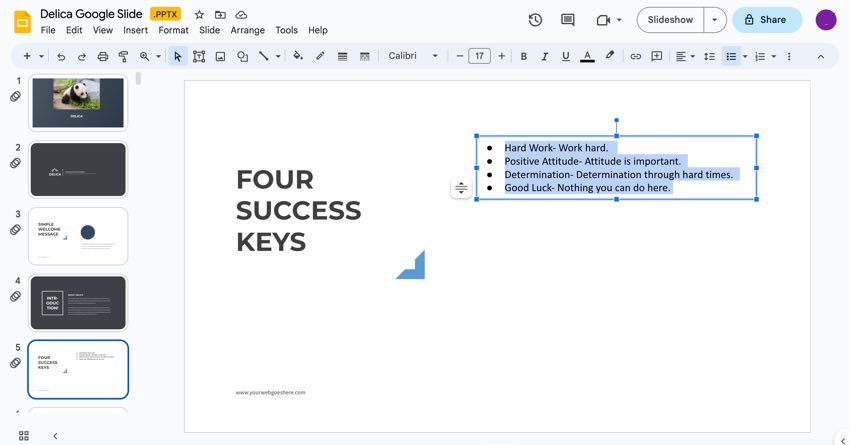The image size is (850, 445).
Task: Open border weight options
Action: [342, 56]
